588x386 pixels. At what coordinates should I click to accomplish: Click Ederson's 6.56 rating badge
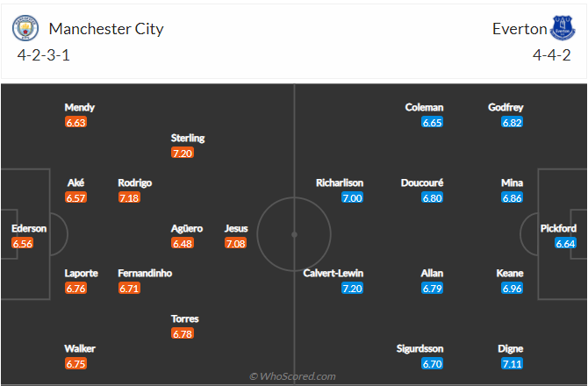(x=23, y=243)
